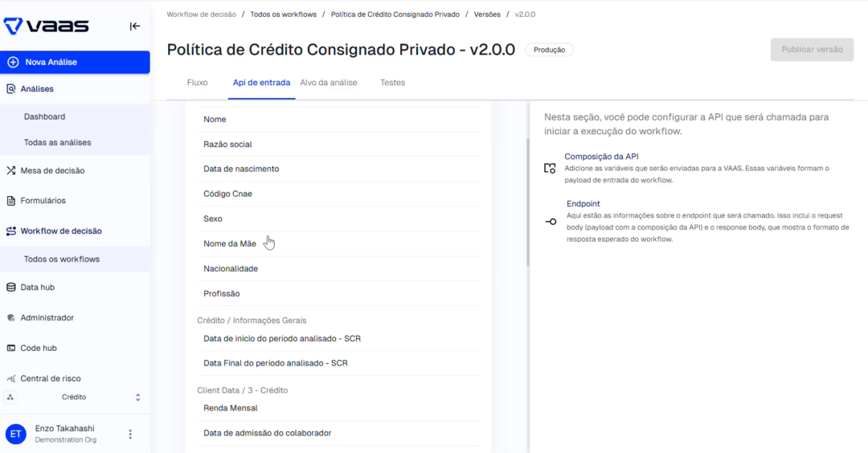Select the Razão social row
The height and width of the screenshot is (453, 868).
338,144
